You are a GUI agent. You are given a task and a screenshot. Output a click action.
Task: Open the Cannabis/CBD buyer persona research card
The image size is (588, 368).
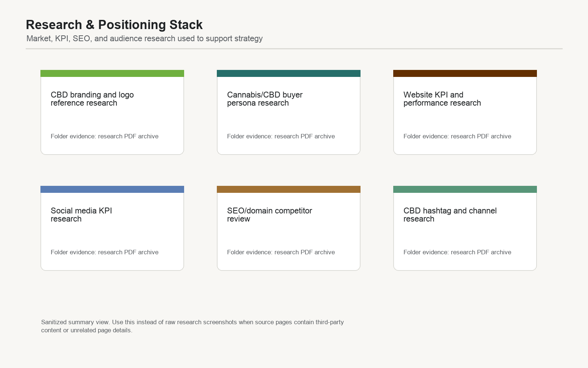click(x=288, y=112)
